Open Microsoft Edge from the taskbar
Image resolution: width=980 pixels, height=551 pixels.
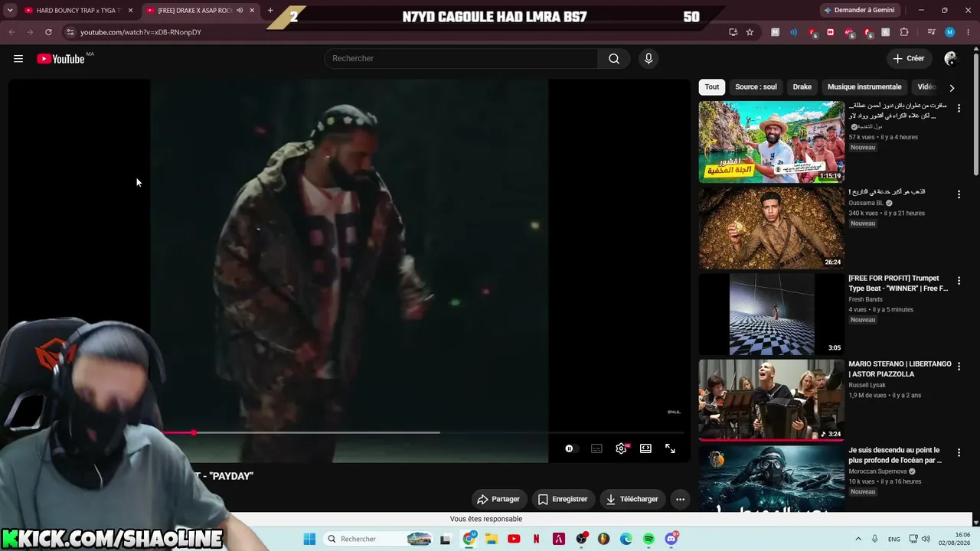tap(626, 539)
